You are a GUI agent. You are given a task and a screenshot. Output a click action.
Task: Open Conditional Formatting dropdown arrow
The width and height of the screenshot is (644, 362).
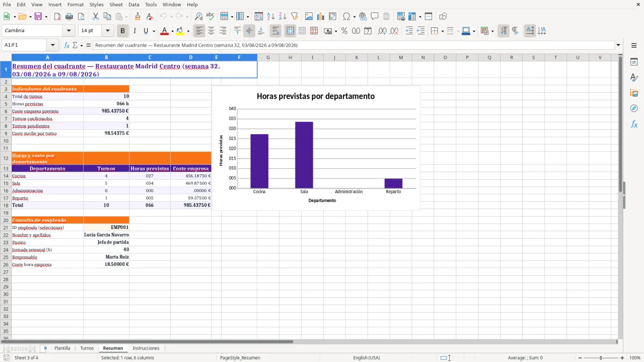[492, 31]
